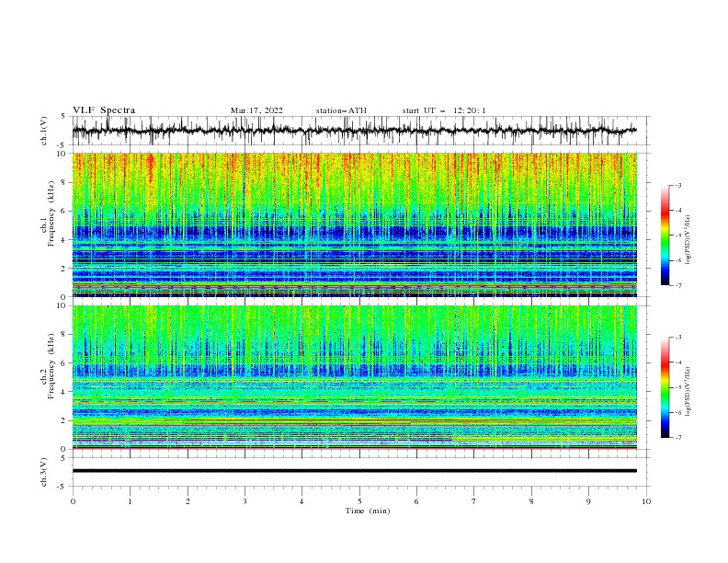This screenshot has width=728, height=563.
Task: Click the ch.2 spectrogram panel
Action: click(x=354, y=377)
